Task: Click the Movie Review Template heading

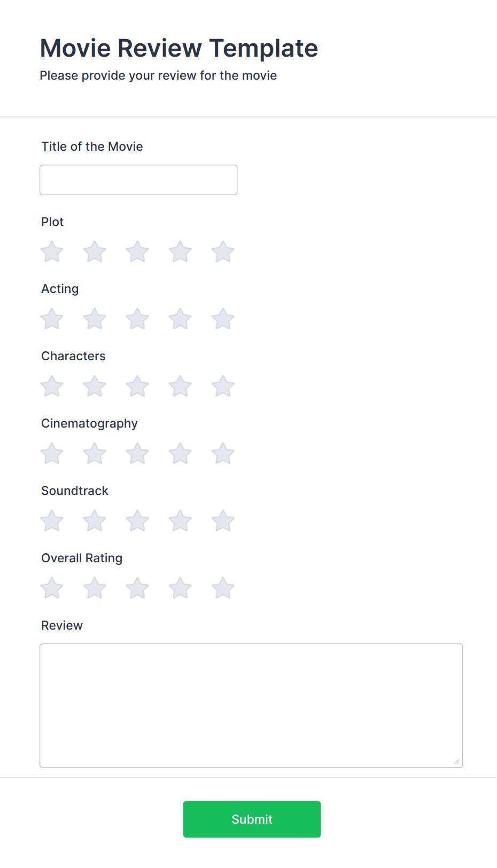Action: click(x=178, y=48)
